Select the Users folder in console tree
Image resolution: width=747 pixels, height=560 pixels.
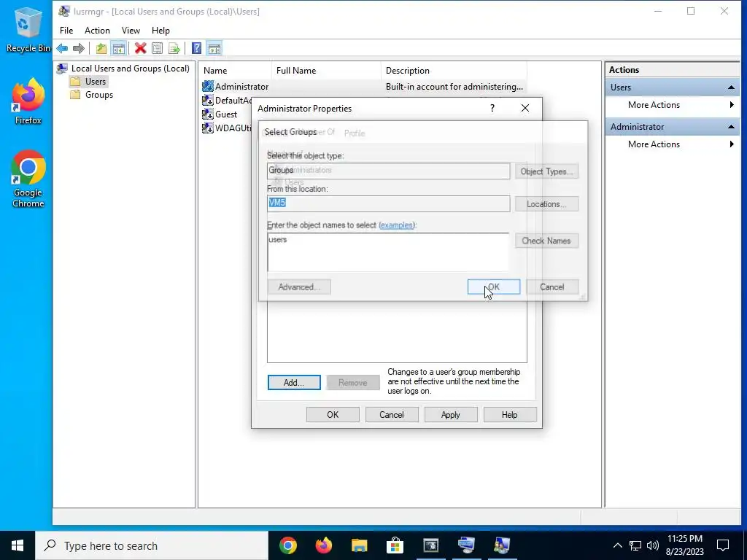click(88, 82)
